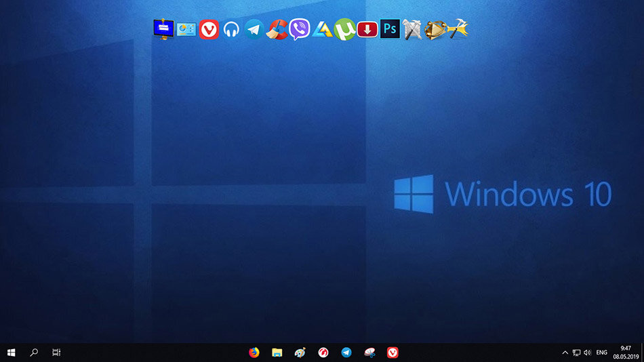Screen dimensions: 644x362
Task: Launch the green uTorrent client
Action: click(x=344, y=30)
